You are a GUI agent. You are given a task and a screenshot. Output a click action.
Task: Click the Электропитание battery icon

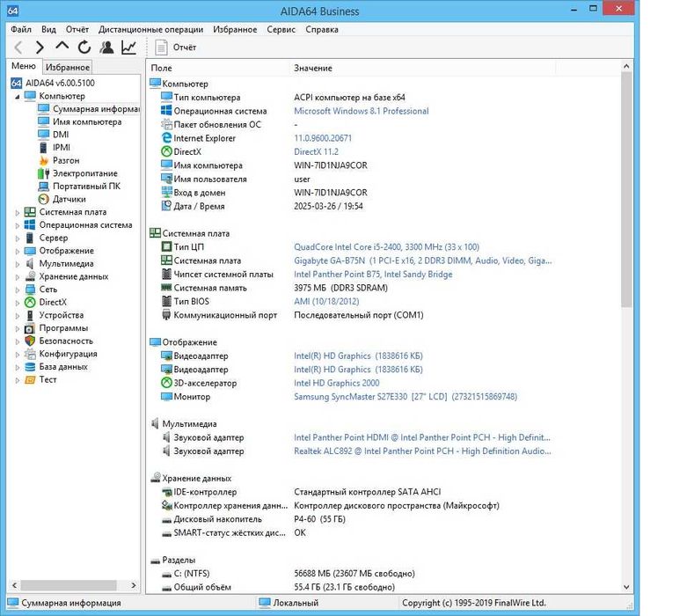coord(43,173)
